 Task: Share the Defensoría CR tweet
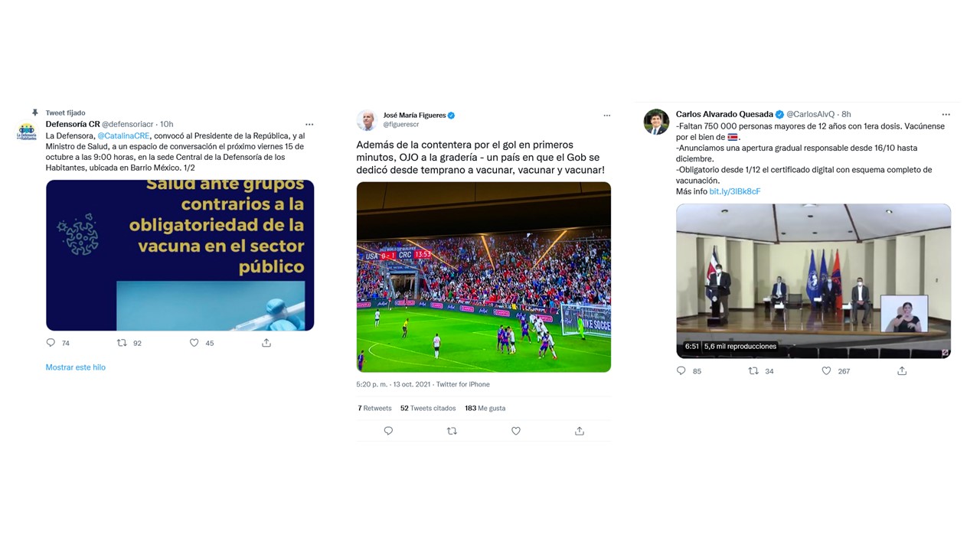click(x=266, y=343)
